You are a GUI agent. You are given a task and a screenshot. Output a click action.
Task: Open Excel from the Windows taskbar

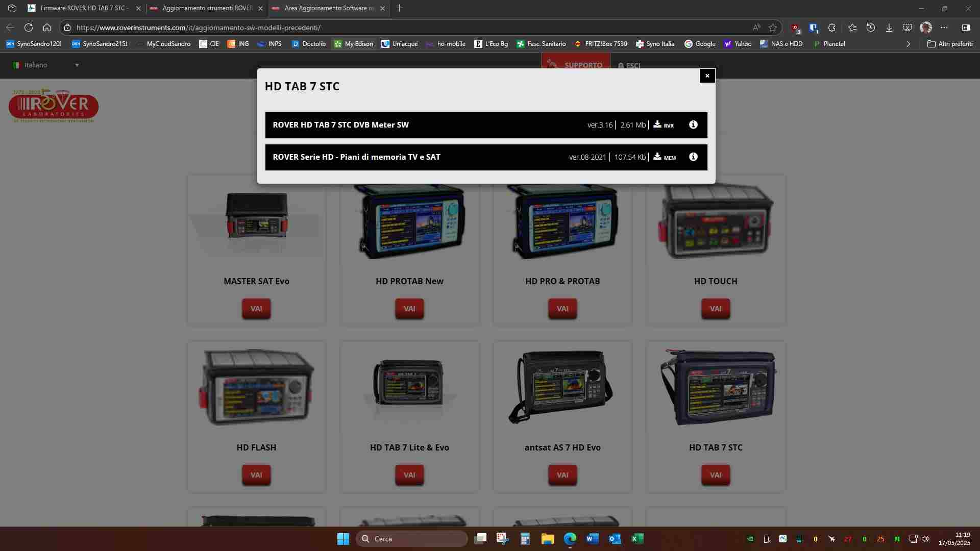click(638, 539)
